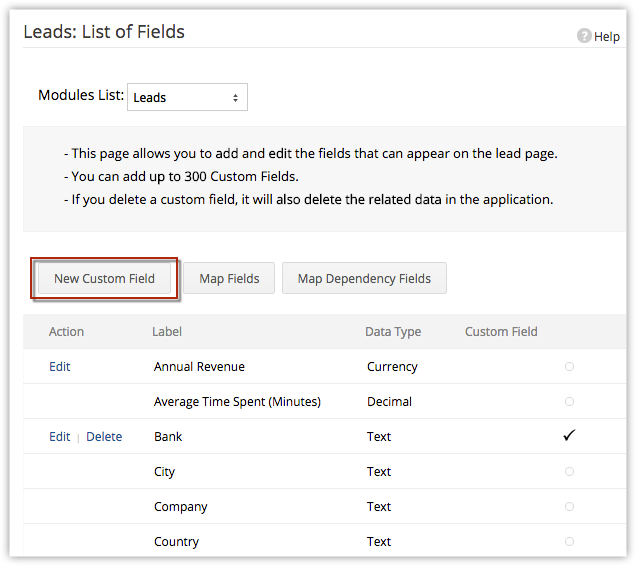Select the Average Time Spent (Minutes) label
This screenshot has width=636, height=566.
coord(237,401)
